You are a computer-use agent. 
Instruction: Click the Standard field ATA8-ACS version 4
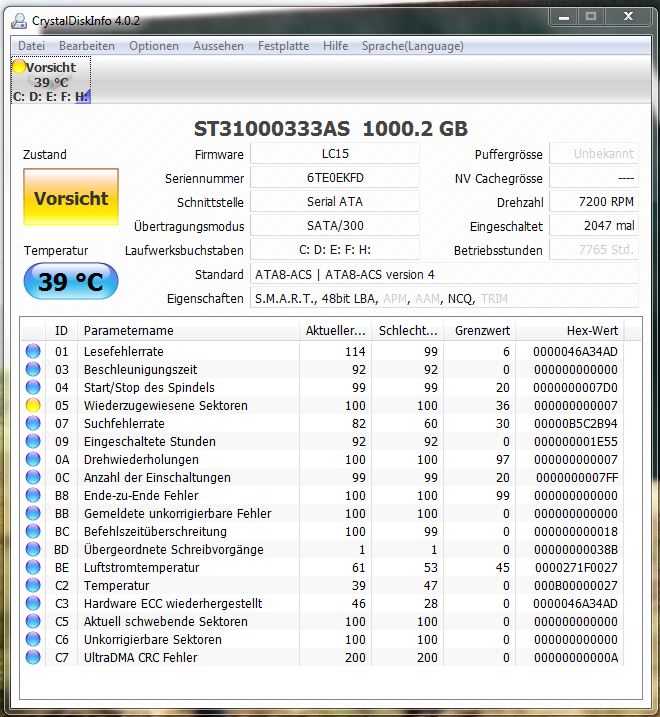click(444, 274)
